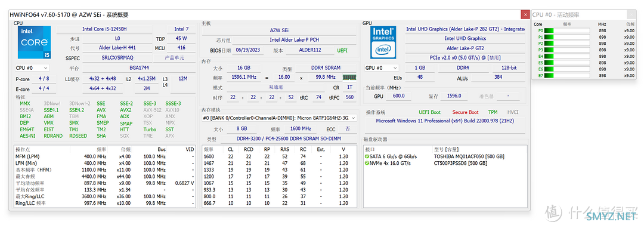Image resolution: width=644 pixels, height=228 pixels.
Task: Click the AVX2 feature label
Action: 126,110
